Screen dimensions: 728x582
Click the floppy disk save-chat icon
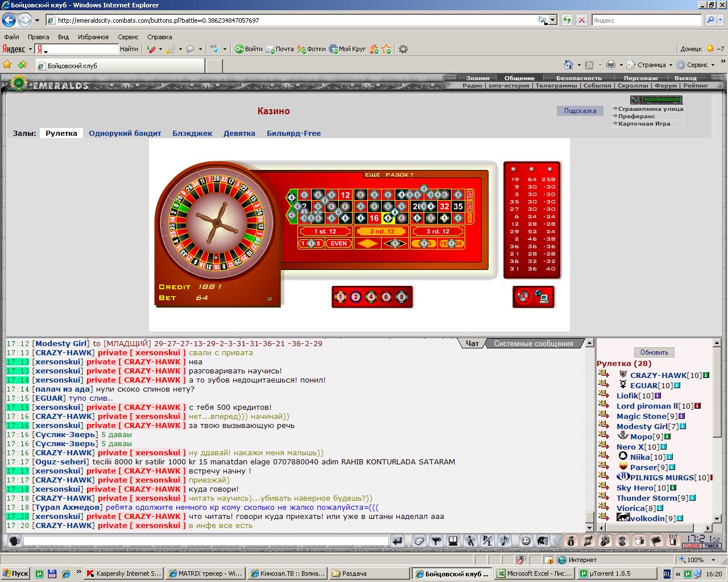(x=453, y=541)
